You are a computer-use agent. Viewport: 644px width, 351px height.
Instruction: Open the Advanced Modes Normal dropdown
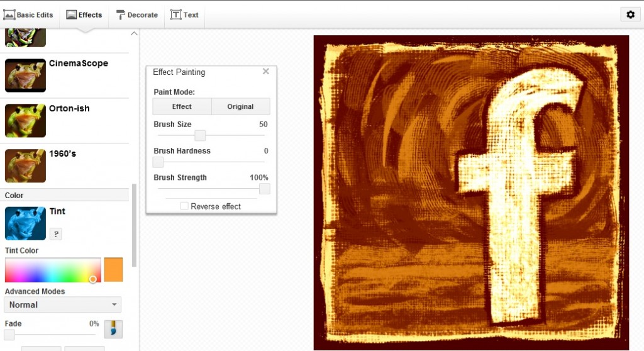tap(62, 304)
